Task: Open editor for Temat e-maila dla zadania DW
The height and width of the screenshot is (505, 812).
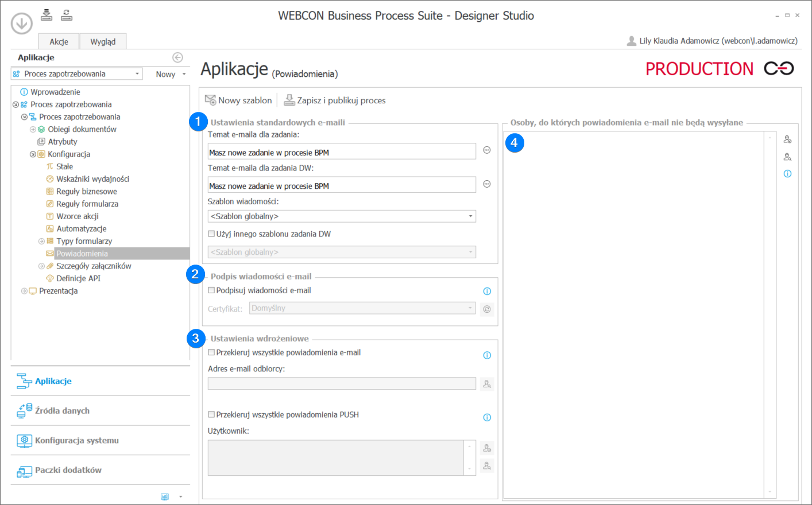Action: [x=487, y=184]
